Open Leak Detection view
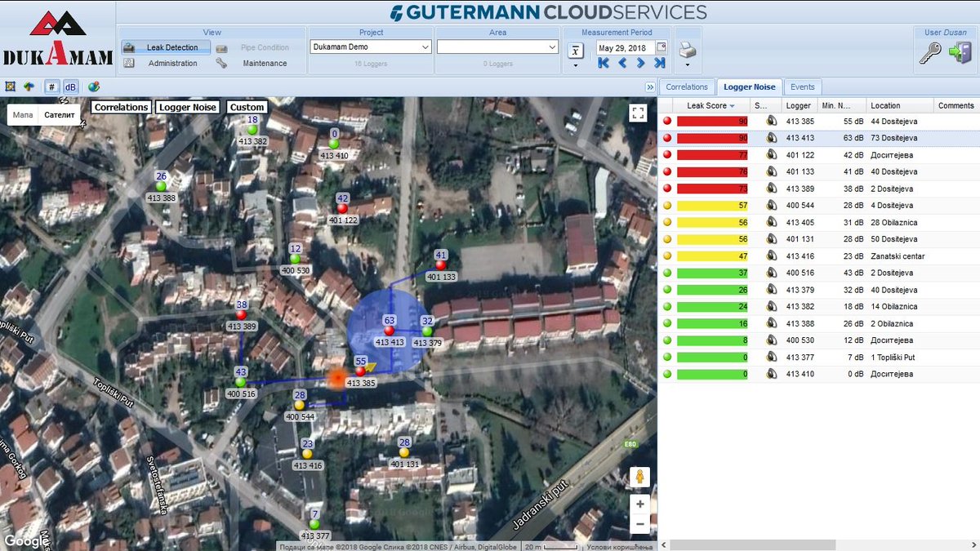 [x=166, y=48]
